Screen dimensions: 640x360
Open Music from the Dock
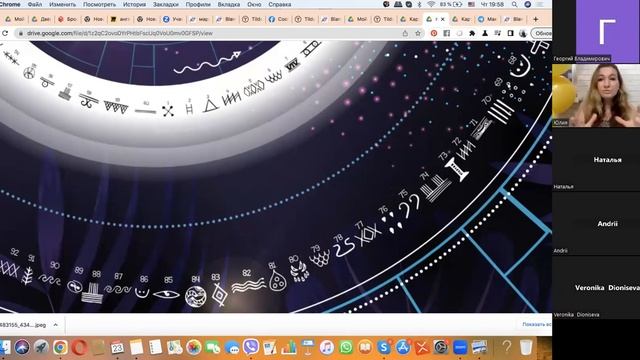click(327, 347)
